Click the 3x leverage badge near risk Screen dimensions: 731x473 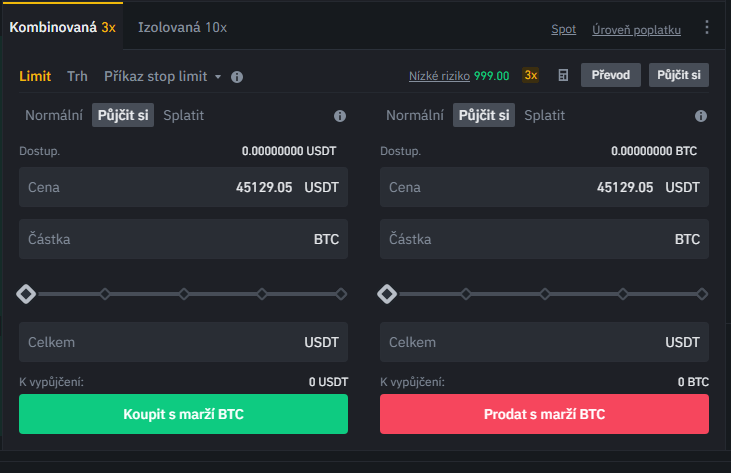coord(531,75)
